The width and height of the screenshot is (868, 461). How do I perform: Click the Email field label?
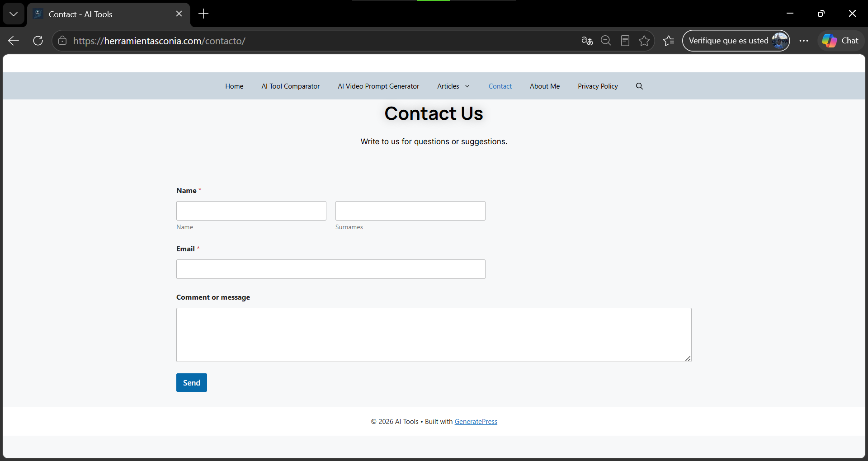point(185,249)
